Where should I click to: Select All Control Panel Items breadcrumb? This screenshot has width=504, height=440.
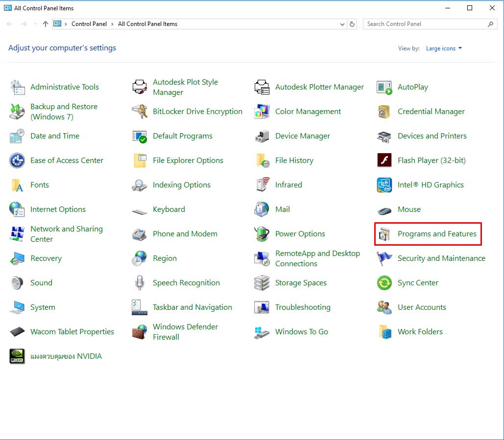click(x=147, y=24)
